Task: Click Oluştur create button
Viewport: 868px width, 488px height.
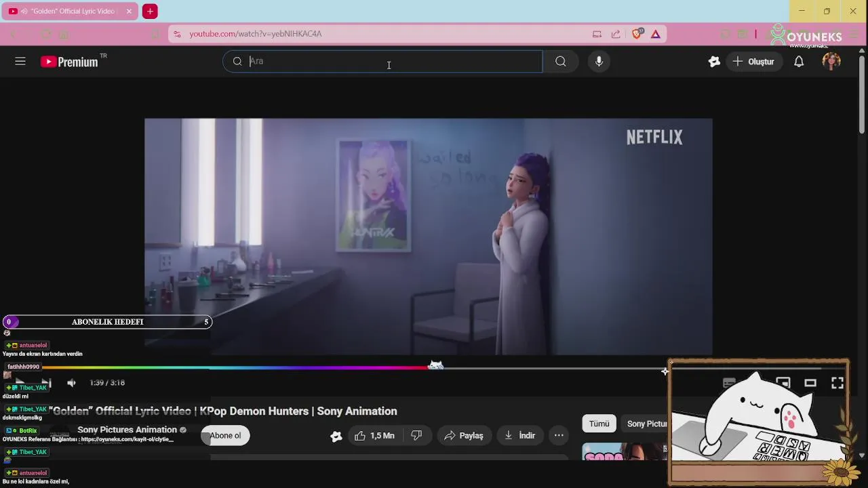Action: [x=753, y=62]
